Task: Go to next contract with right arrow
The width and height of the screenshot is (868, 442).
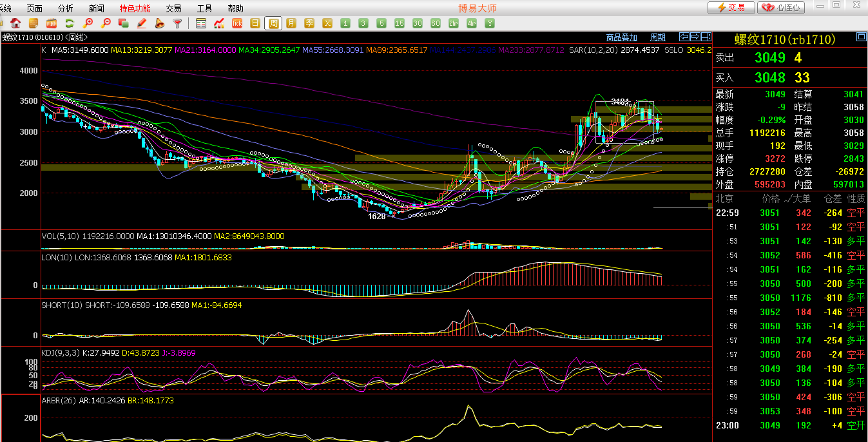Action: pyautogui.click(x=695, y=37)
